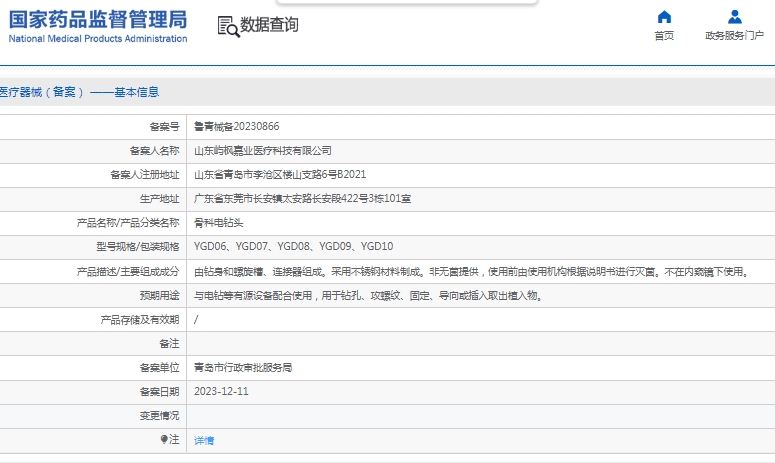This screenshot has width=775, height=463.
Task: Click the 备案号 row label
Action: point(165,127)
